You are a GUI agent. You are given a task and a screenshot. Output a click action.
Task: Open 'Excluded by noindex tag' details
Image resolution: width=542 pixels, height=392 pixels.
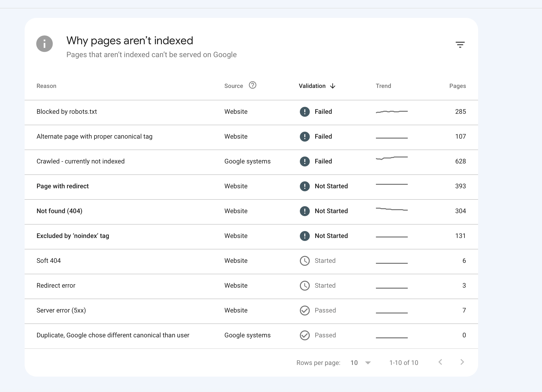(73, 236)
